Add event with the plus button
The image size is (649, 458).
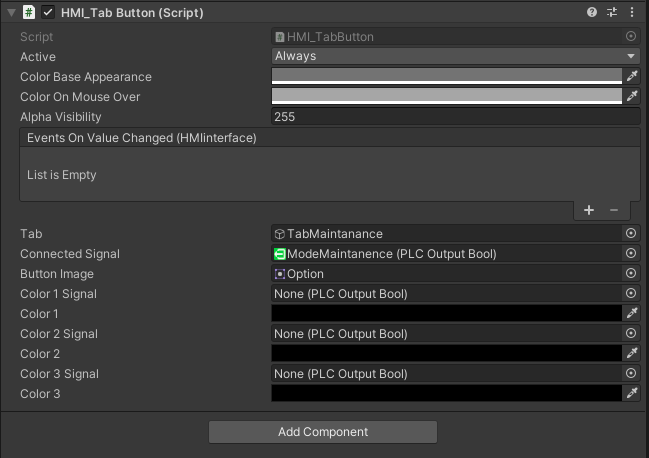click(x=589, y=210)
